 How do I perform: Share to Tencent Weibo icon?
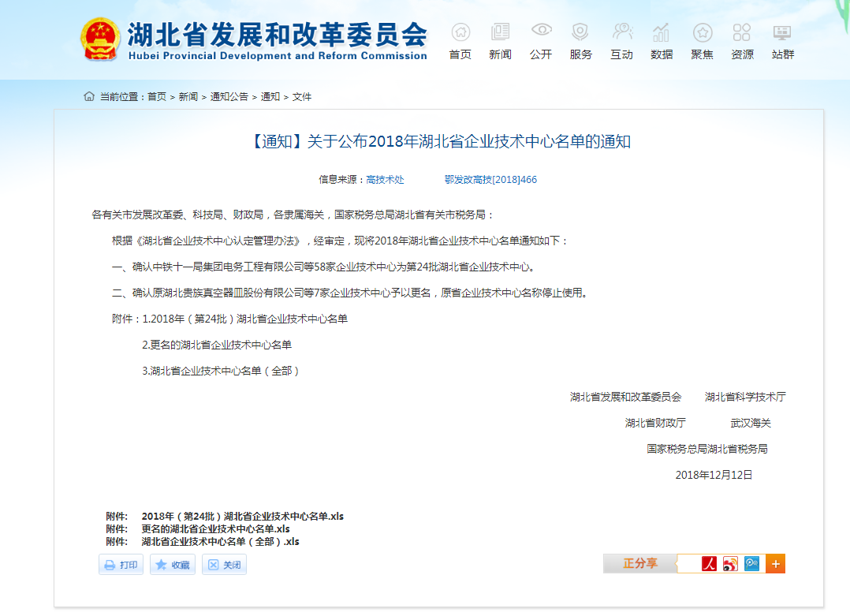point(752,564)
